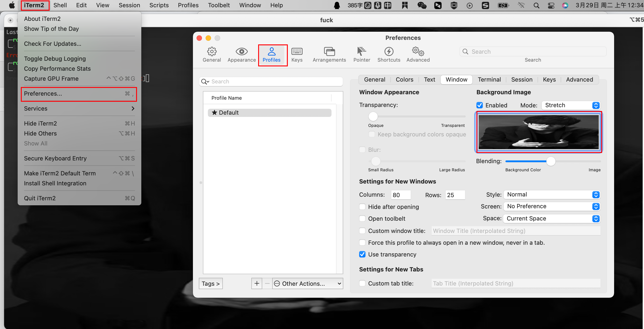
Task: Open WeChat menu bar icon
Action: (x=422, y=5)
